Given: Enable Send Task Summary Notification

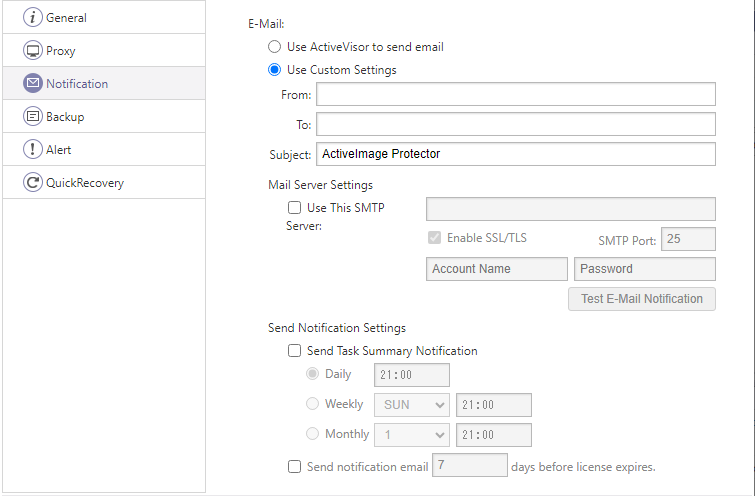Looking at the screenshot, I should [294, 351].
